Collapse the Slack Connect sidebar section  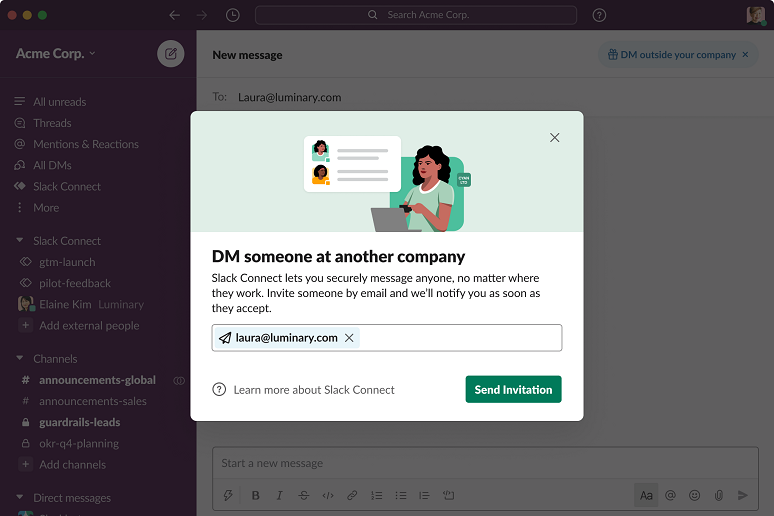(20, 241)
